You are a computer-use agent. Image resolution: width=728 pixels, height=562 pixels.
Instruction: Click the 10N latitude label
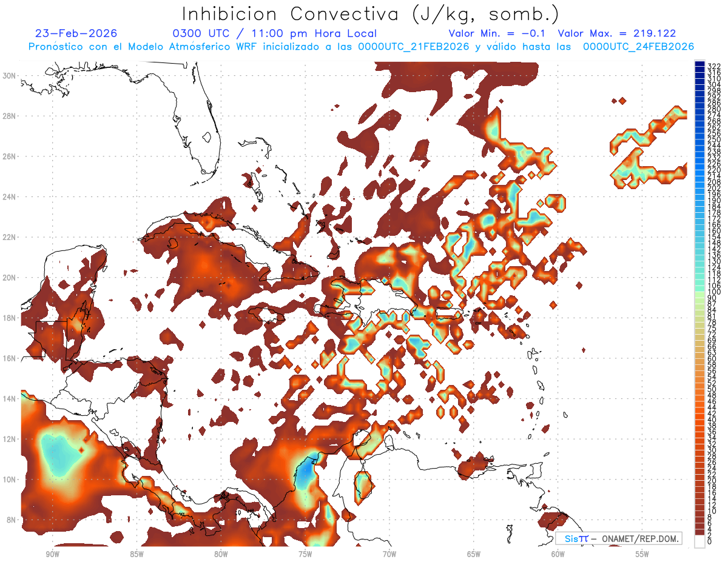click(x=10, y=480)
